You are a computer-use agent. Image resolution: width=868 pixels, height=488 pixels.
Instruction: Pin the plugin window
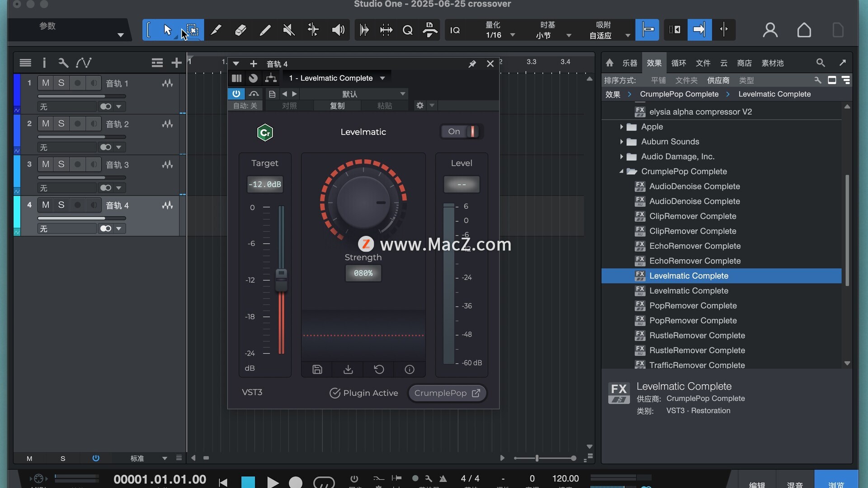coord(472,64)
